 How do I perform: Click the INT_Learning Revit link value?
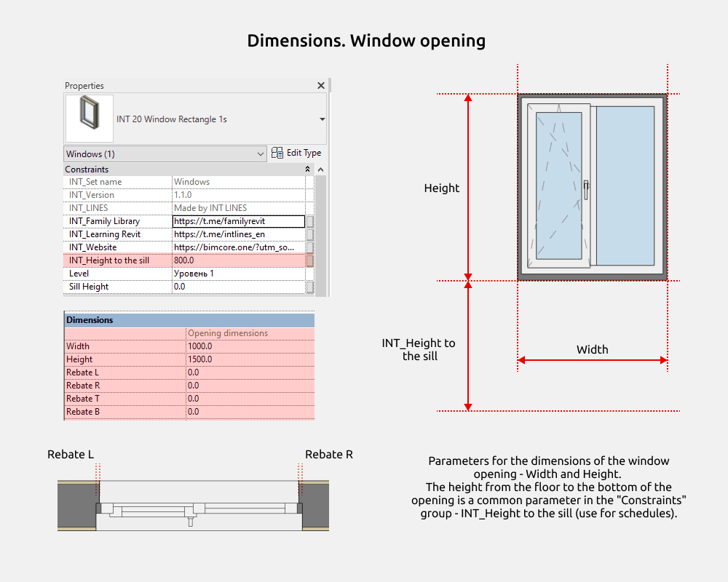239,234
